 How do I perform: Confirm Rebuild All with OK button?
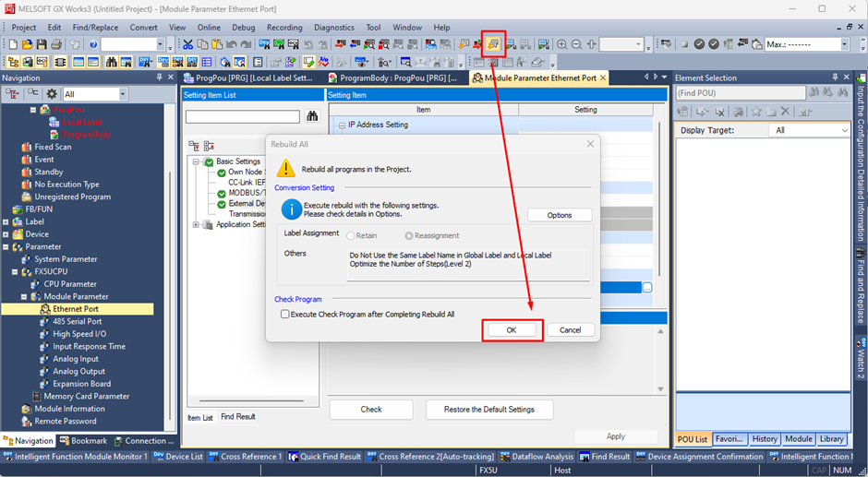pos(512,329)
